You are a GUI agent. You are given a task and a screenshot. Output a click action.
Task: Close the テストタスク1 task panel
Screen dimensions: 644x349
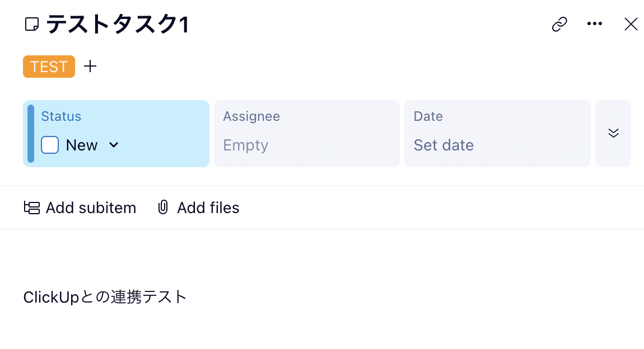(631, 24)
